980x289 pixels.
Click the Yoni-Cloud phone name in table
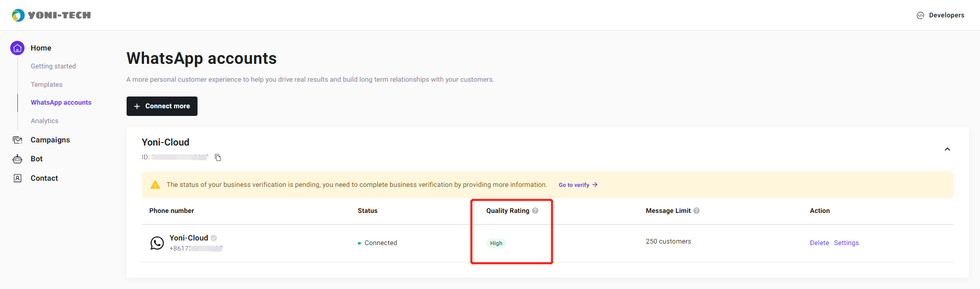[189, 238]
